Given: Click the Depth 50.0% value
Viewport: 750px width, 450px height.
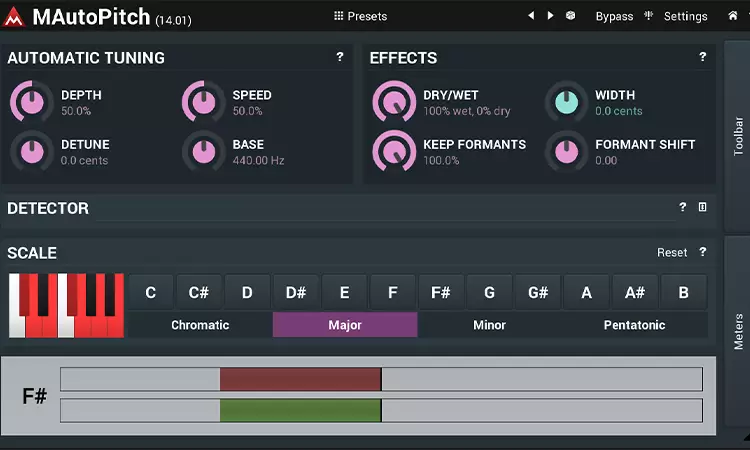Looking at the screenshot, I should tap(76, 111).
